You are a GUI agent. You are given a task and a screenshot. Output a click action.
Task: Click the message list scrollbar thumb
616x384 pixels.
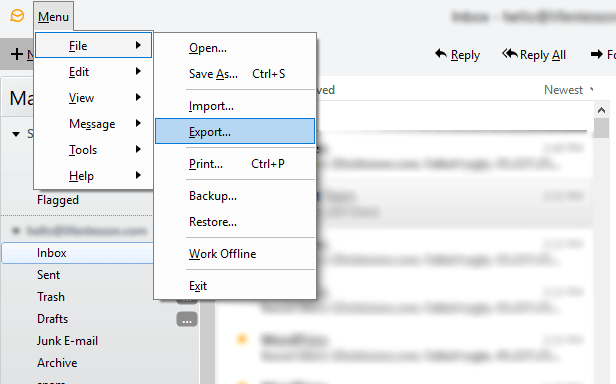(x=601, y=128)
